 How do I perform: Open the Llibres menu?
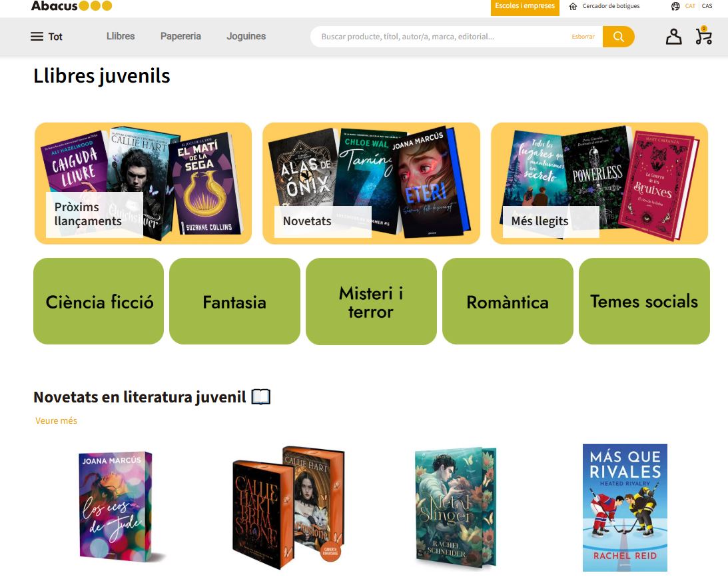(x=121, y=36)
